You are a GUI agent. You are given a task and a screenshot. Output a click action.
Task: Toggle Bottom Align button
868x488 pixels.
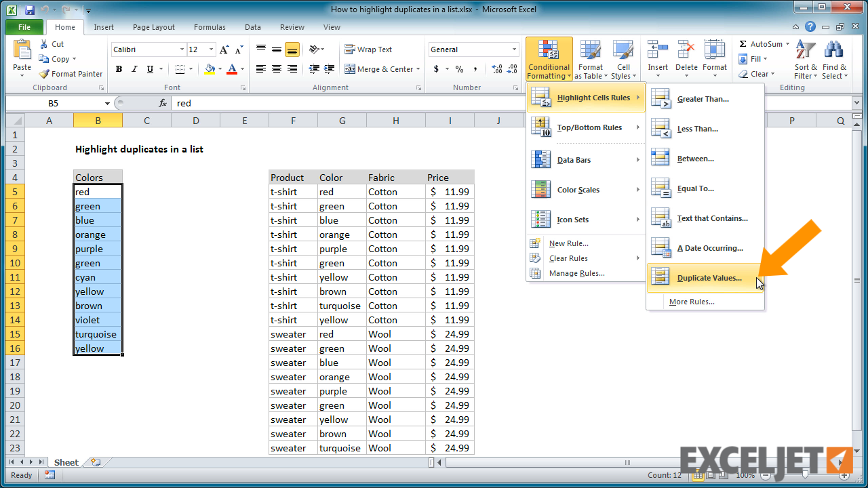tap(292, 49)
